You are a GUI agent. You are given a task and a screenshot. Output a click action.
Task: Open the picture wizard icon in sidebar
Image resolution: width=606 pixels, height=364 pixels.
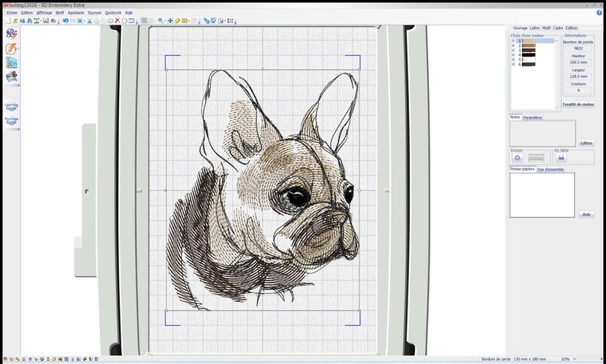[11, 63]
